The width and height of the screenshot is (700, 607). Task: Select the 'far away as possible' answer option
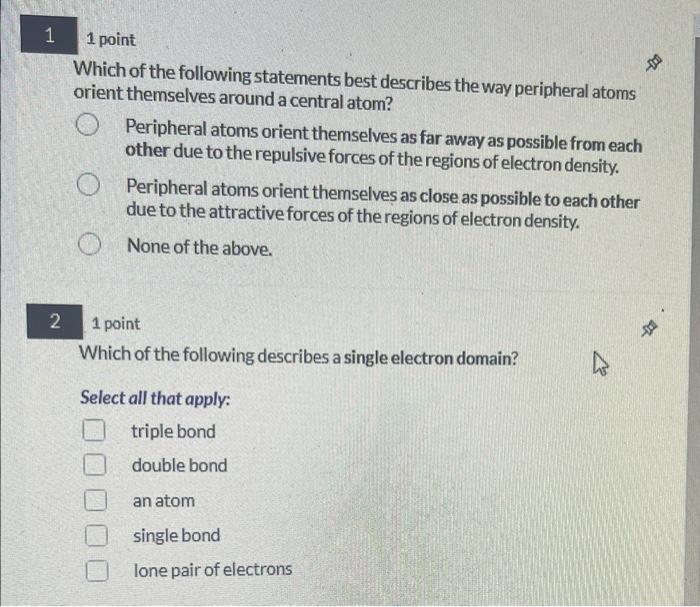[87, 125]
